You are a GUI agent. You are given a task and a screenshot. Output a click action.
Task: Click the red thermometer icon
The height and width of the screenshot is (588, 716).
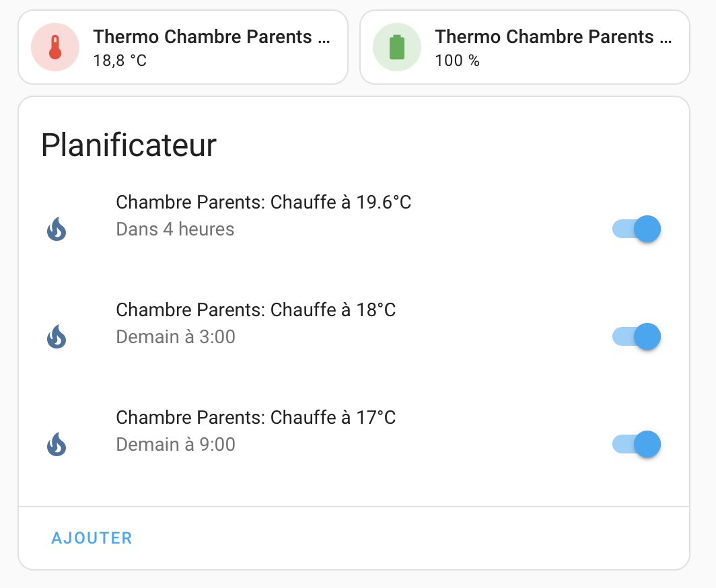[55, 47]
